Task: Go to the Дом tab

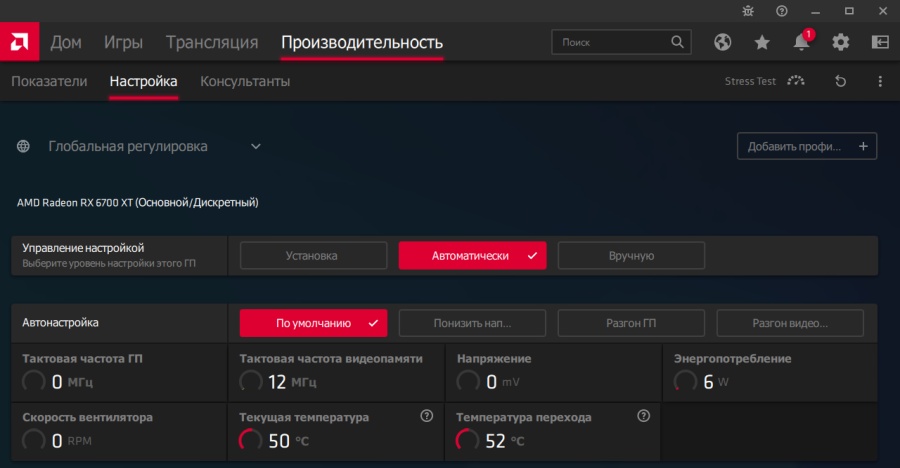Action: [x=66, y=42]
